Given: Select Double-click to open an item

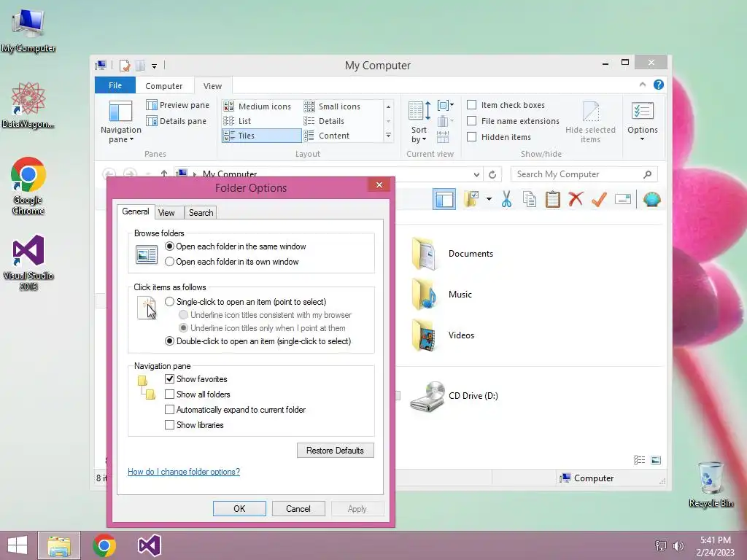Looking at the screenshot, I should tap(258, 341).
